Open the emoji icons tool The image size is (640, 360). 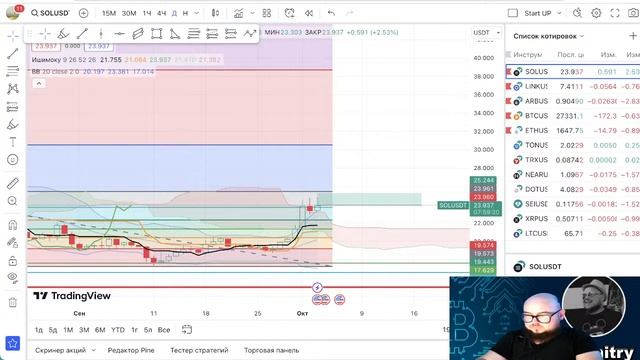pyautogui.click(x=13, y=160)
